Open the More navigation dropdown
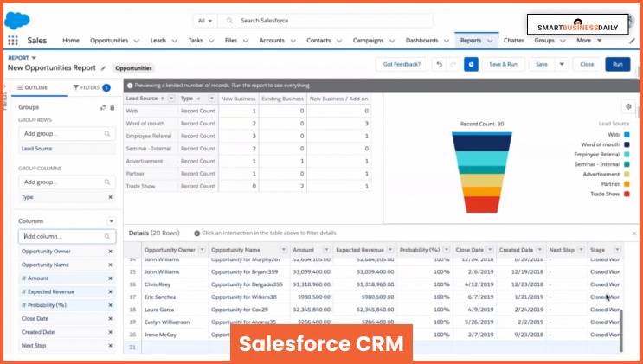 pos(588,40)
